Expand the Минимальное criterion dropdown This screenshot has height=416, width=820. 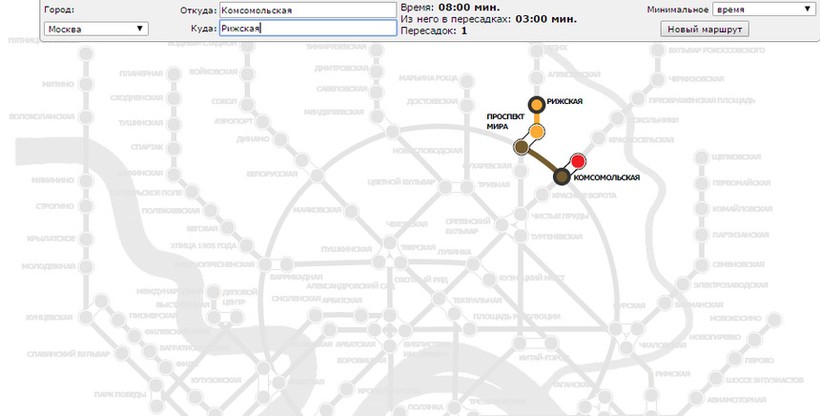(x=763, y=9)
